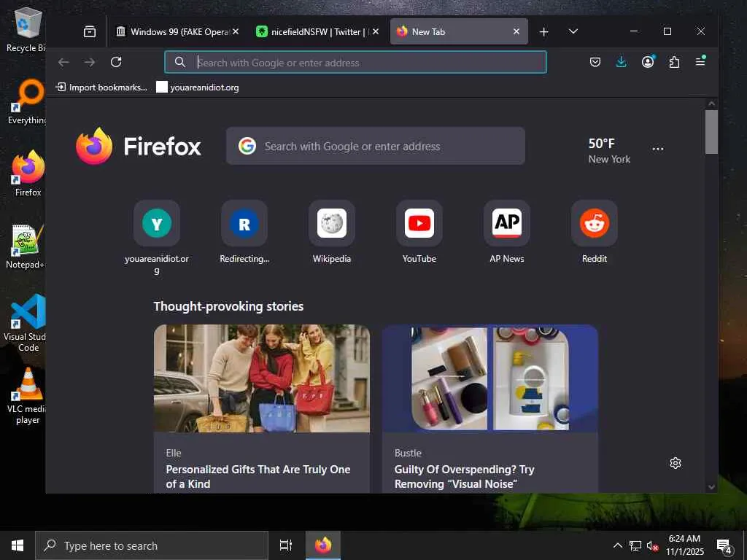The height and width of the screenshot is (560, 747).
Task: Click headline Personalized Gifts That Are Truly One of a Kind
Action: [258, 476]
